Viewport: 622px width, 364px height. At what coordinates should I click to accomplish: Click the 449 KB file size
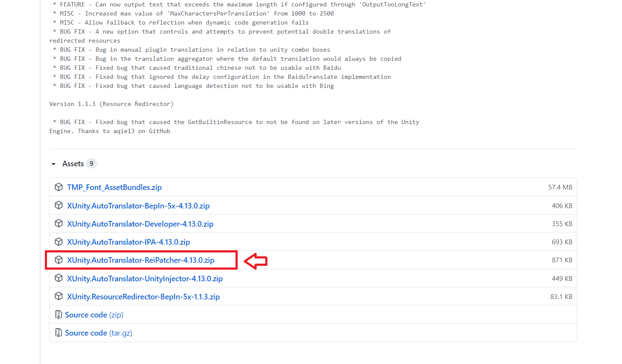(562, 279)
